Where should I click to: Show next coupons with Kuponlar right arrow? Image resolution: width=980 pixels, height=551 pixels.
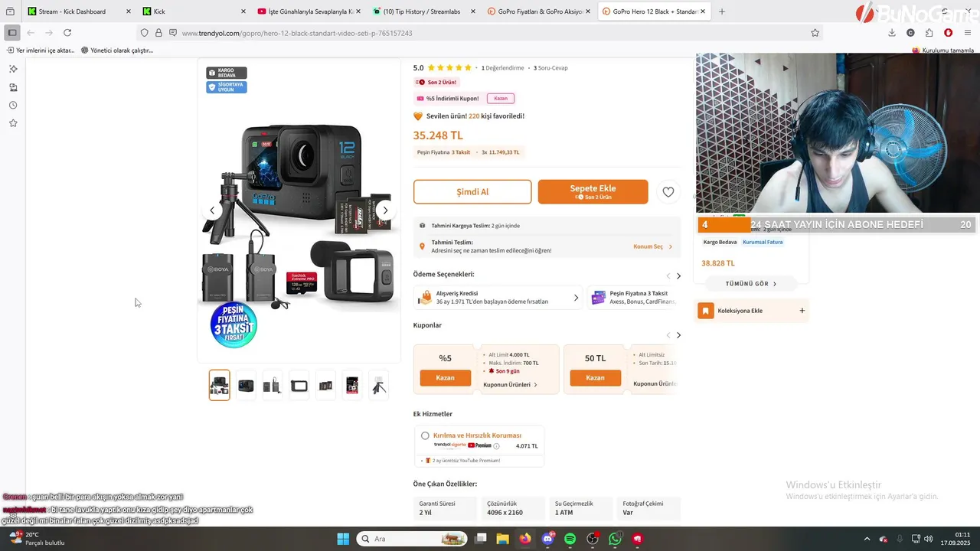coord(678,335)
